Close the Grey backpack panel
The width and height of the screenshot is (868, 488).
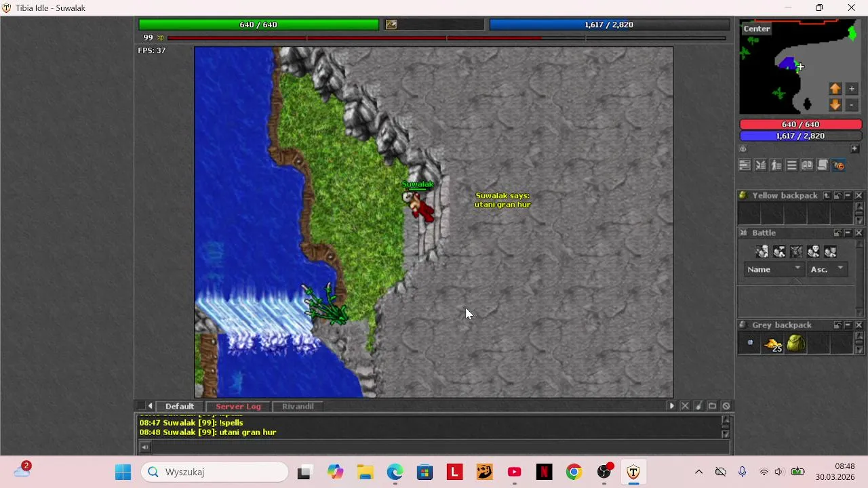859,325
